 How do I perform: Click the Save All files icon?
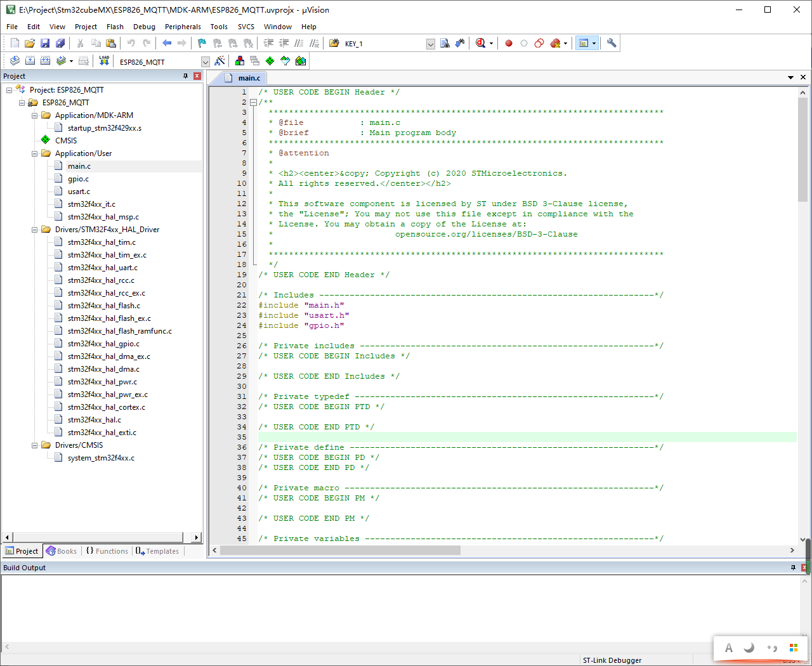tap(60, 43)
